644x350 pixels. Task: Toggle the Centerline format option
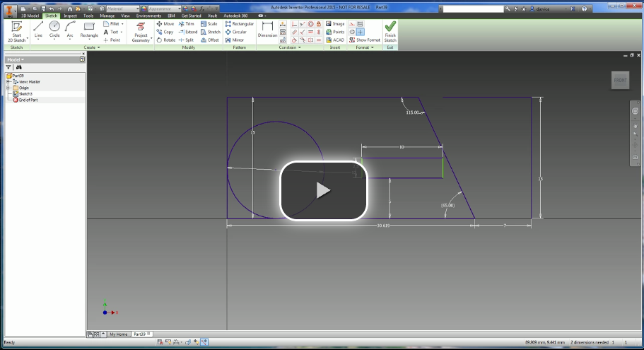(352, 32)
